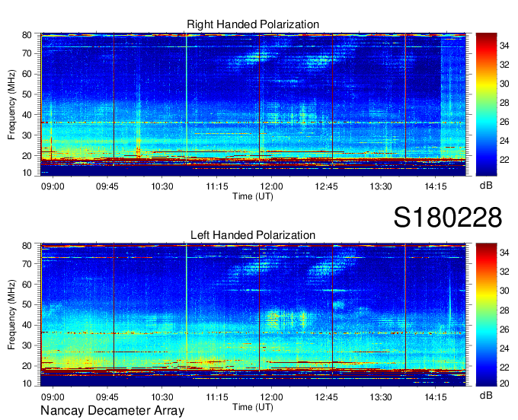Click the 40 MHz tick label on the bottom plot
The width and height of the screenshot is (518, 420).
point(27,325)
